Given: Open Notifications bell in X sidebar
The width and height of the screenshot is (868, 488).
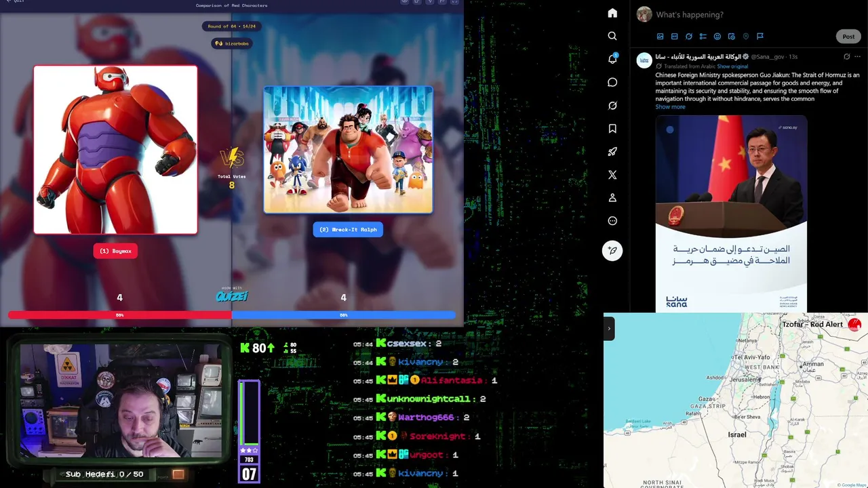Looking at the screenshot, I should [x=612, y=59].
